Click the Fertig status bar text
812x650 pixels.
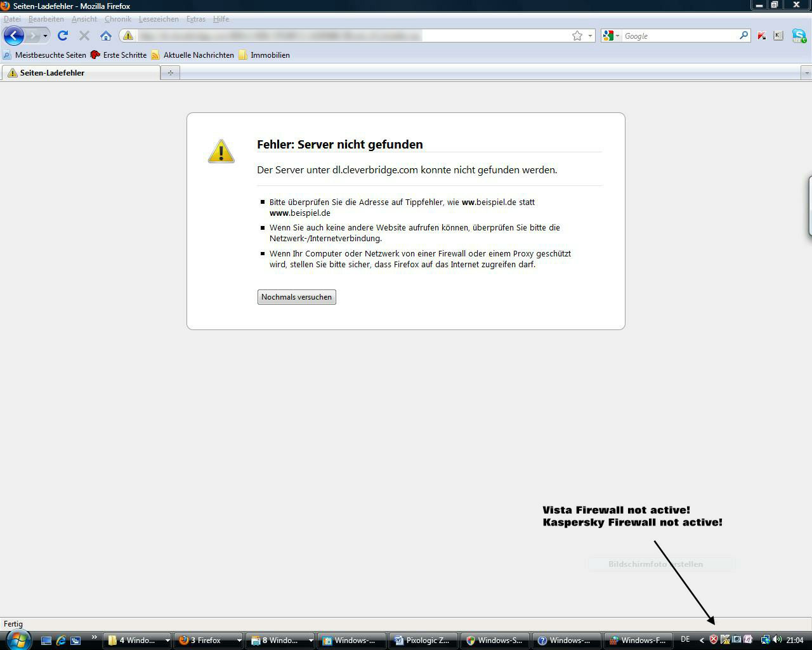point(13,624)
